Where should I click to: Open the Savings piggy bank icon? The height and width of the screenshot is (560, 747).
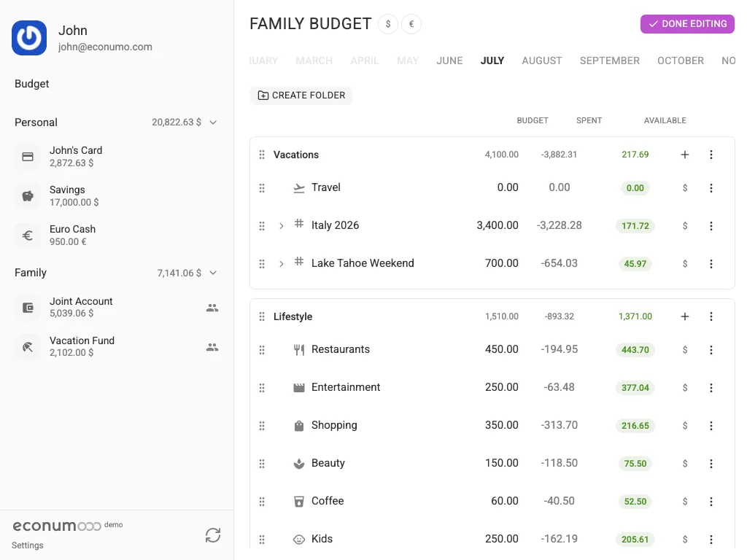click(x=28, y=195)
